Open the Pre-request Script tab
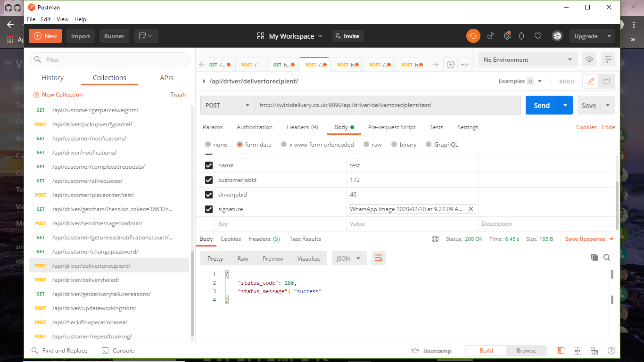The image size is (644, 362). click(391, 127)
